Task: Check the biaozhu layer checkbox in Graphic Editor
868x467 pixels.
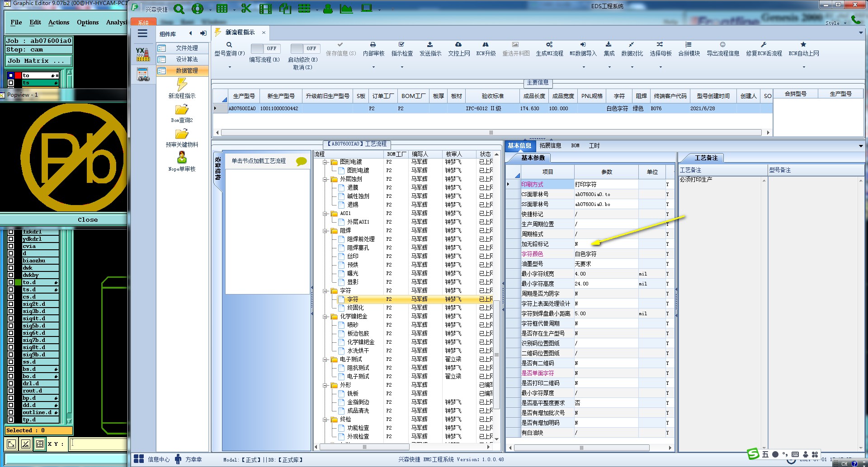Action: point(11,261)
